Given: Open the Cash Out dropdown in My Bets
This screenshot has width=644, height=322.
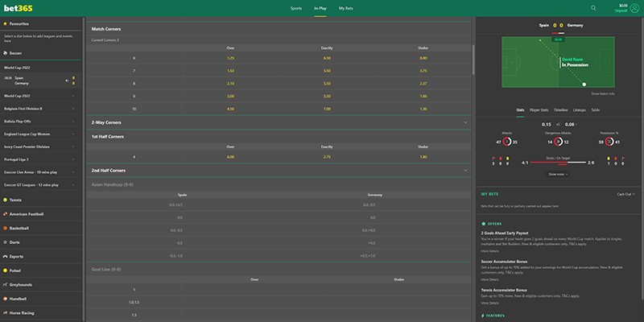Looking at the screenshot, I should tap(626, 194).
